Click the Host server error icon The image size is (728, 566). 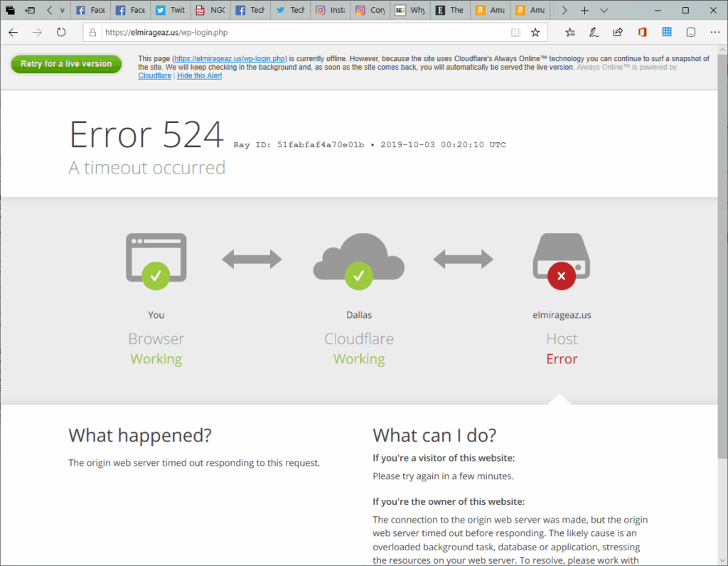click(562, 262)
